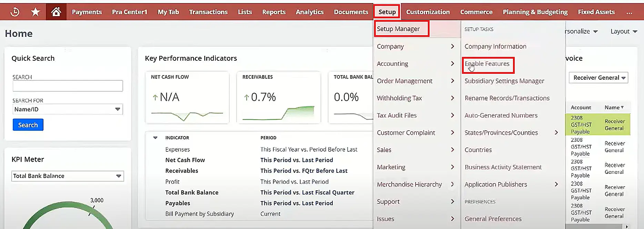Expand the Issues submenu

pyautogui.click(x=416, y=219)
